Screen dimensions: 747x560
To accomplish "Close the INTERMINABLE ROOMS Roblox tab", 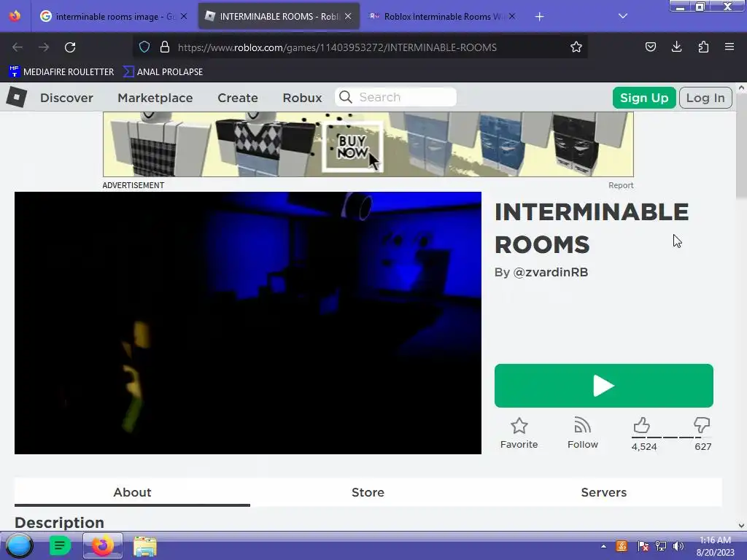I will pos(348,16).
